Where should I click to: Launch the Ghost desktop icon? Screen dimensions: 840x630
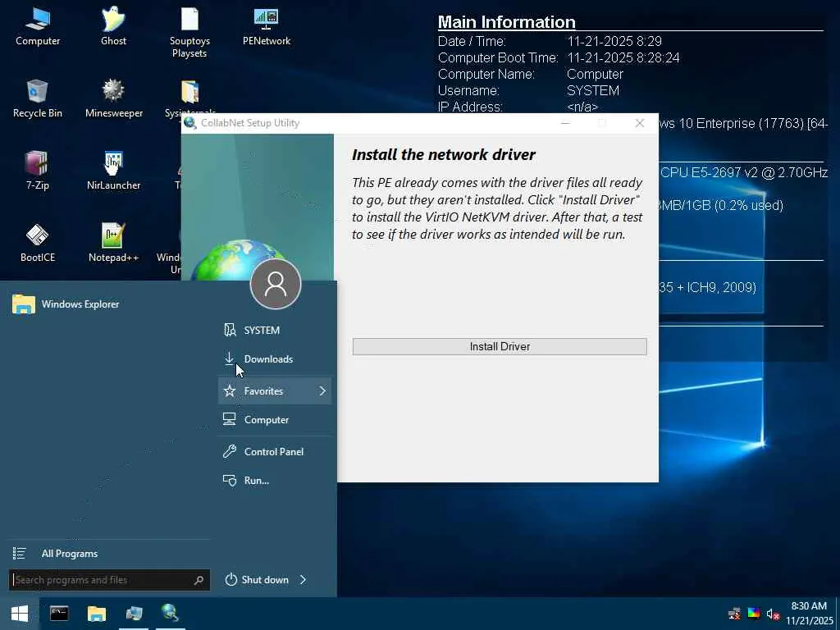tap(113, 27)
